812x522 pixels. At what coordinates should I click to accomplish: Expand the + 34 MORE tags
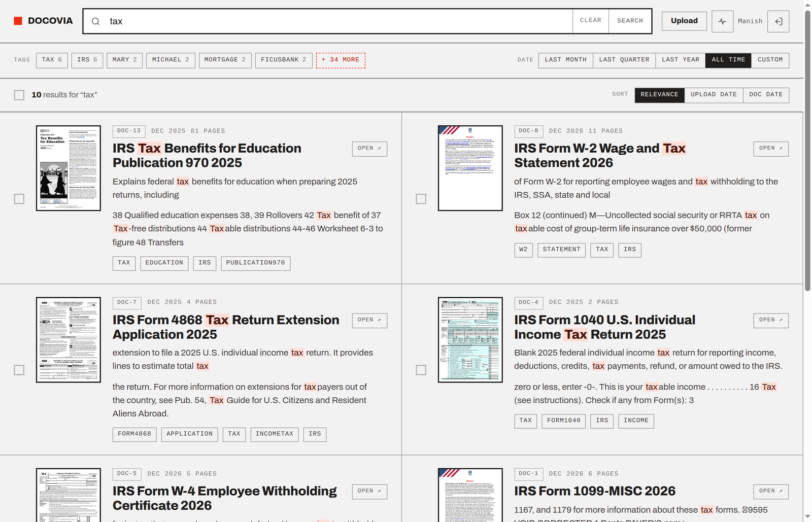click(x=341, y=60)
